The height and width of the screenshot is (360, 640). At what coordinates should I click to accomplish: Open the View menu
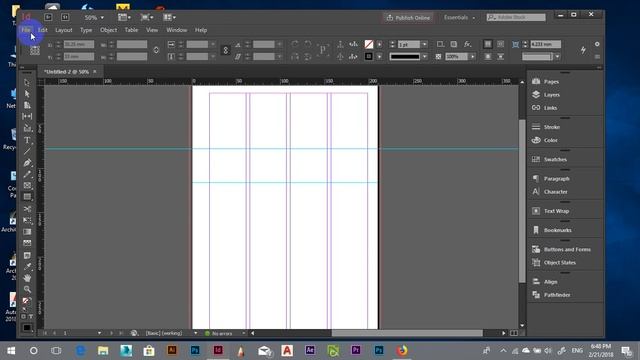[152, 30]
